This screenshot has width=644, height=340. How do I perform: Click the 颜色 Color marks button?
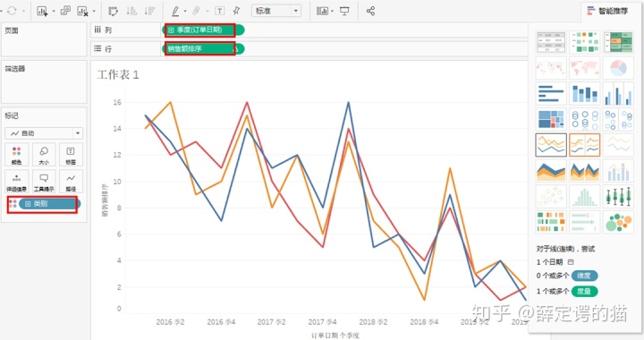(x=16, y=155)
